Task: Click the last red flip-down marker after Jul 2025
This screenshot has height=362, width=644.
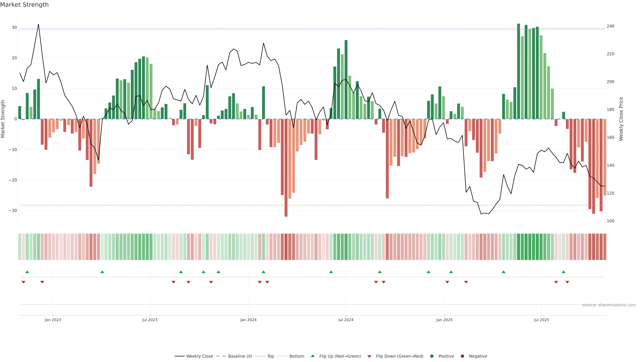Action: pyautogui.click(x=567, y=282)
